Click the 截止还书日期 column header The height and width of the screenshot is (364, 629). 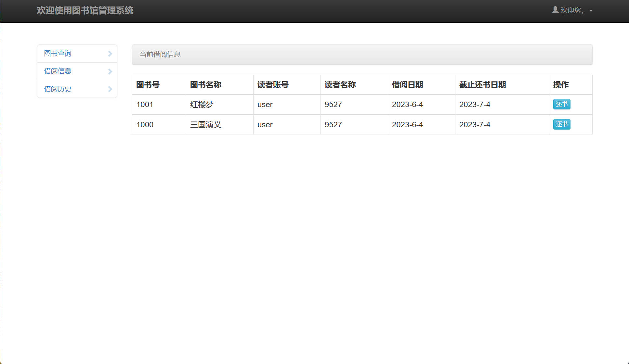click(x=482, y=85)
